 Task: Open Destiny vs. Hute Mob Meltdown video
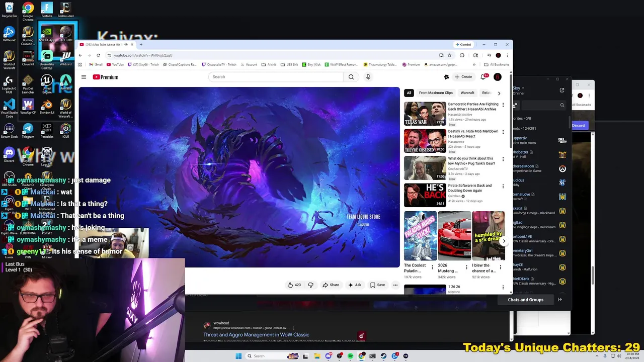pyautogui.click(x=425, y=141)
